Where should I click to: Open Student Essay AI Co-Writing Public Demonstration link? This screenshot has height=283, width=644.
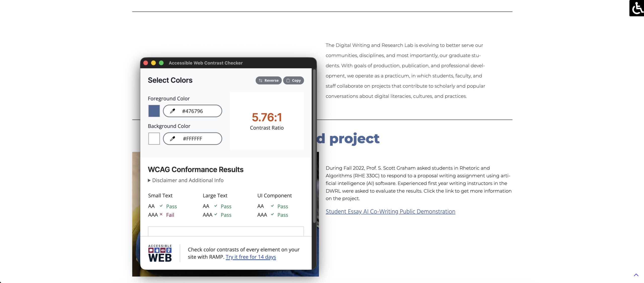pyautogui.click(x=390, y=211)
